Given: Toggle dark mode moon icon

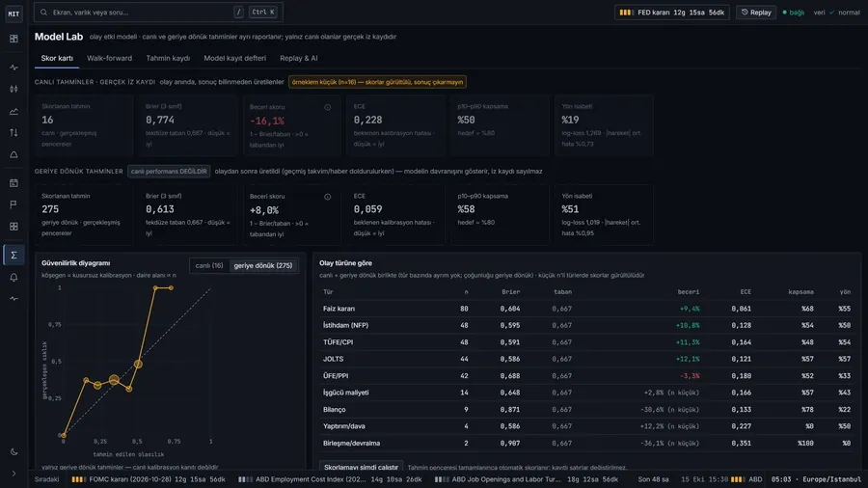Looking at the screenshot, I should [14, 452].
